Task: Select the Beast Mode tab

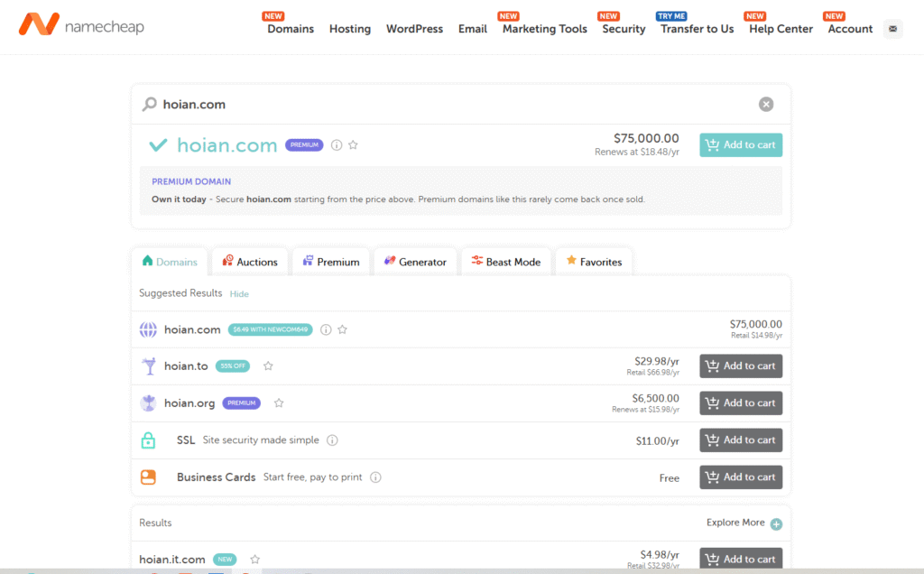Action: [x=505, y=262]
